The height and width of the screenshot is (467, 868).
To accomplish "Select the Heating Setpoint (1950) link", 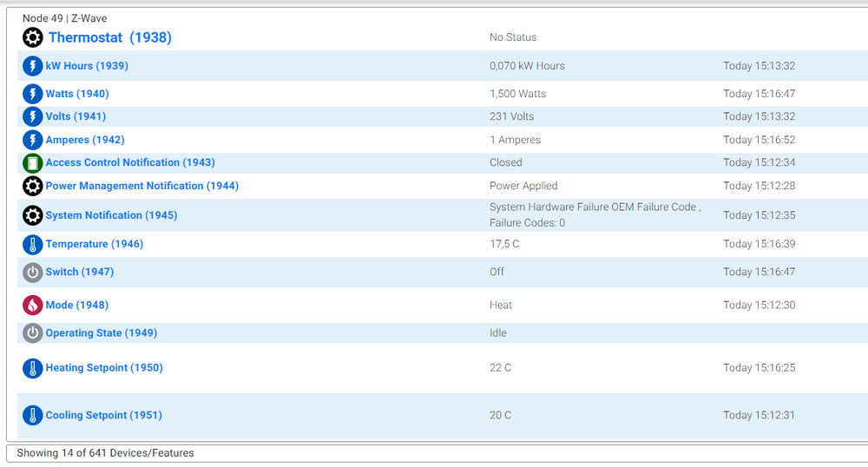I will tap(104, 368).
